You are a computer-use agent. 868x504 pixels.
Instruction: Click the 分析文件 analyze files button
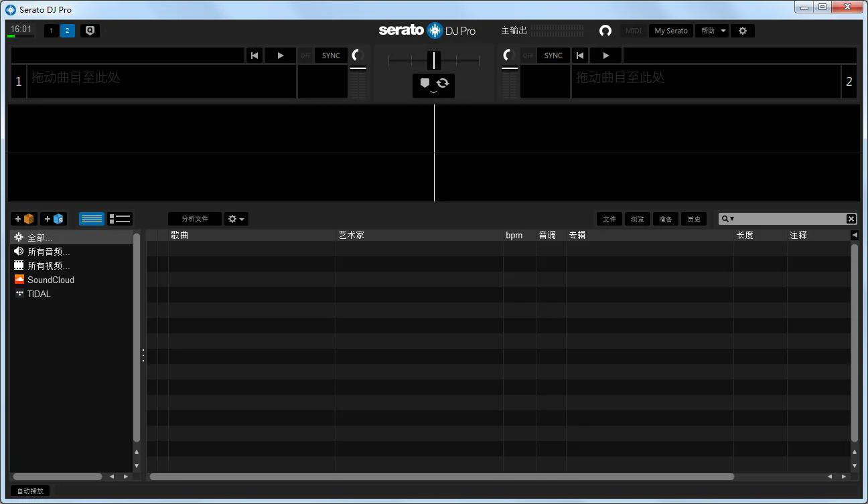[x=194, y=219]
